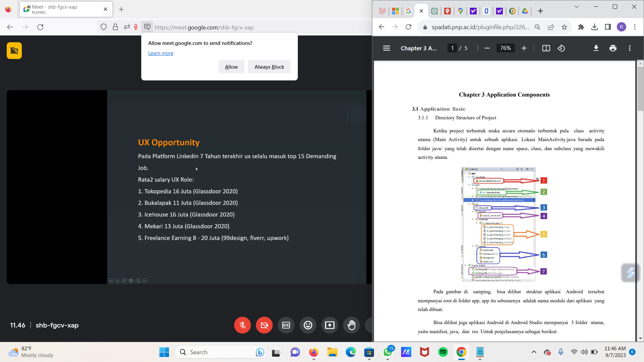This screenshot has height=362, width=644.
Task: Open the weather widget showing 82°F
Action: click(31, 352)
